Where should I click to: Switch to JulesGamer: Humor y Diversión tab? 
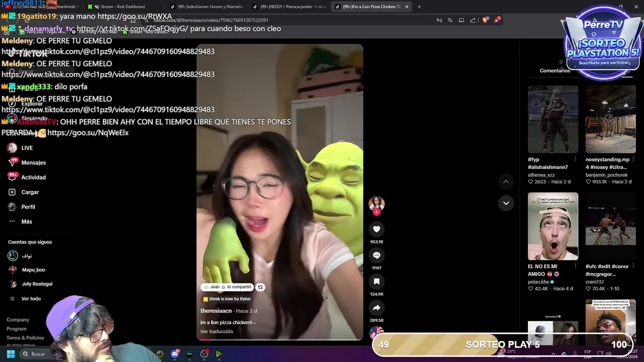[206, 7]
